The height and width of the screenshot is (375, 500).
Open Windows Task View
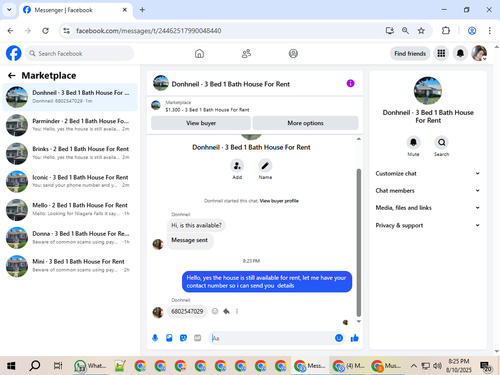click(58, 366)
